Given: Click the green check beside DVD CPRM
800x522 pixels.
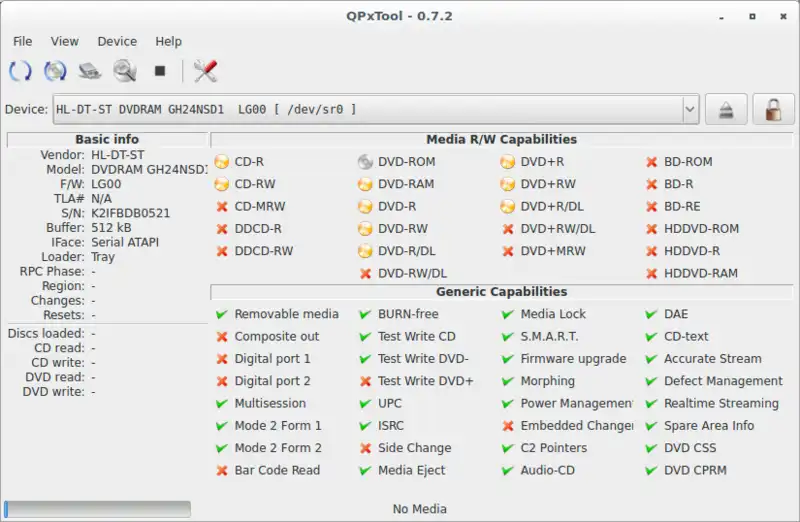Looking at the screenshot, I should 651,470.
